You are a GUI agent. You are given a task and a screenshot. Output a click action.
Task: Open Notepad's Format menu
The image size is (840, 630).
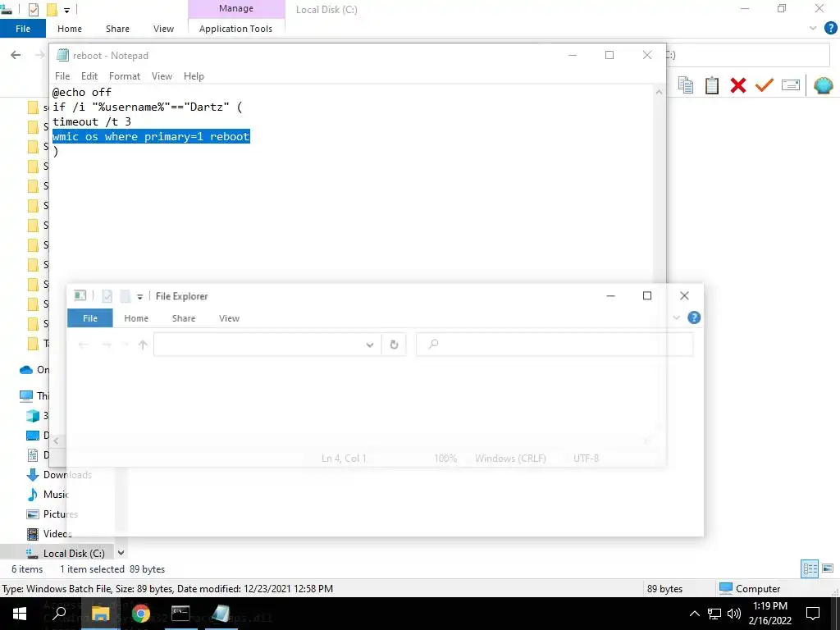click(x=125, y=76)
